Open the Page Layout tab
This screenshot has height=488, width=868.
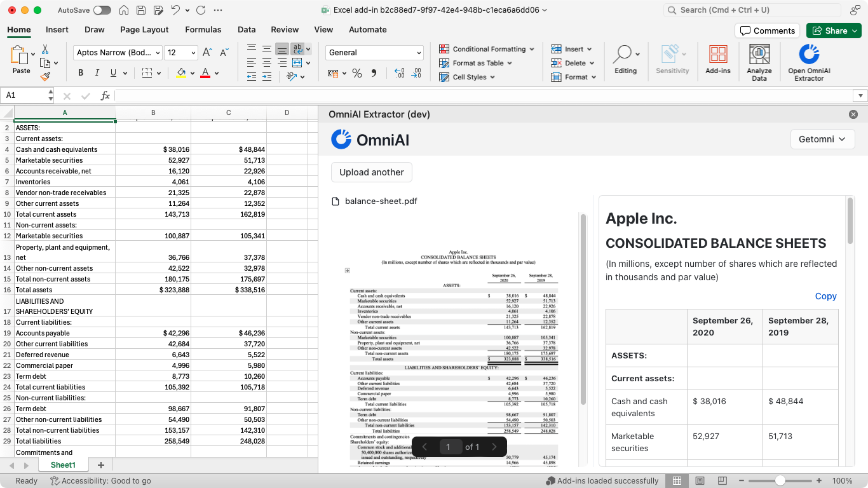point(145,29)
